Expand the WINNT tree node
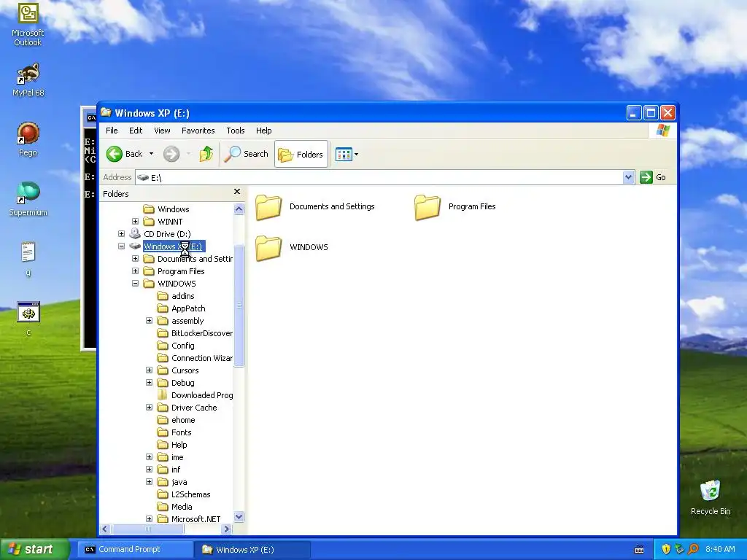747x560 pixels. point(135,222)
